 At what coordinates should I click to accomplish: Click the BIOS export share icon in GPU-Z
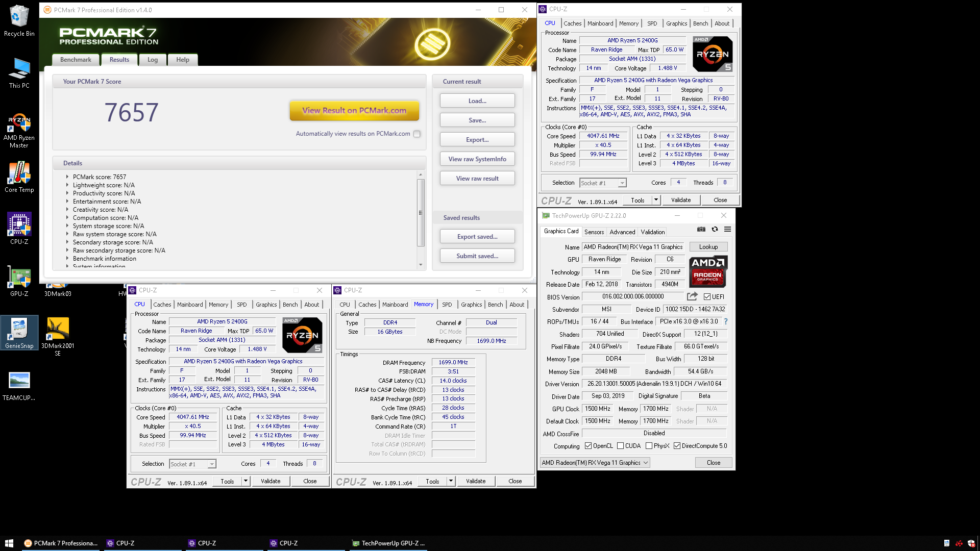pyautogui.click(x=692, y=296)
